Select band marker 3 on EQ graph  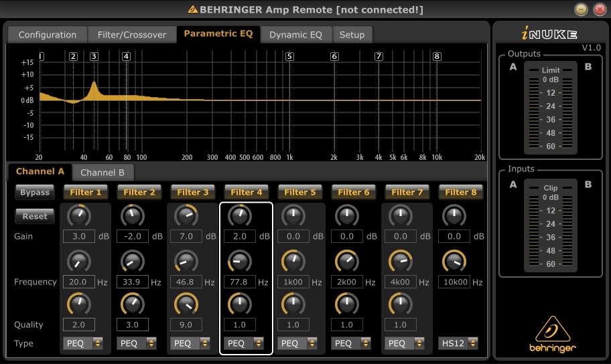tap(94, 56)
